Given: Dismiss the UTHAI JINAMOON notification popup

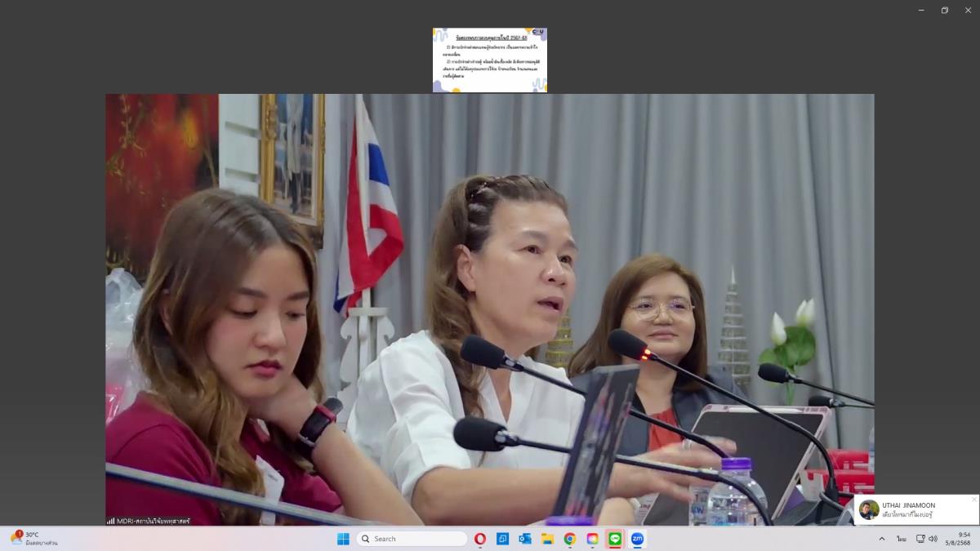Looking at the screenshot, I should (x=973, y=500).
